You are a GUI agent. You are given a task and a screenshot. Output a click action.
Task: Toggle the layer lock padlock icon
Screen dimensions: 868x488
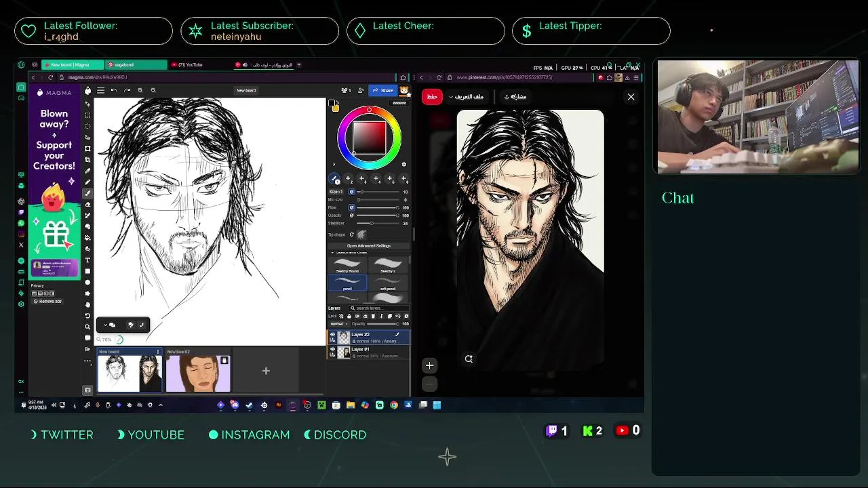[x=349, y=316]
